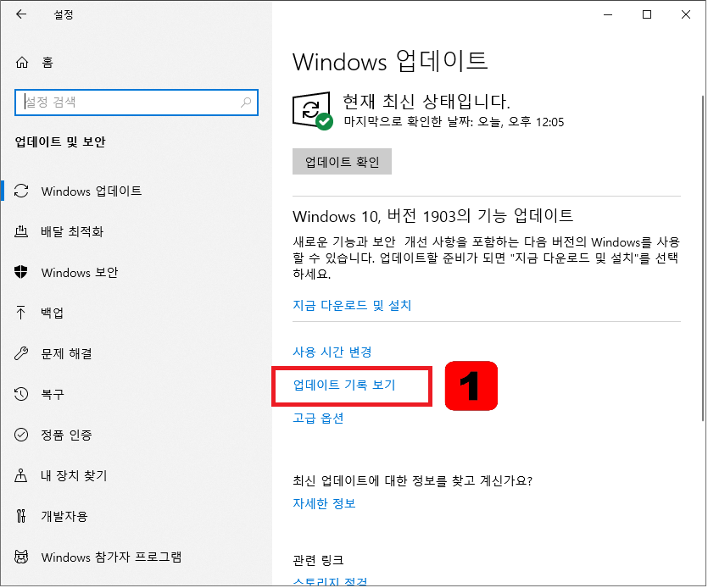Click the 마지막으로 확인한 날짜 text
Viewport: 708px width, 588px height.
pyautogui.click(x=454, y=122)
